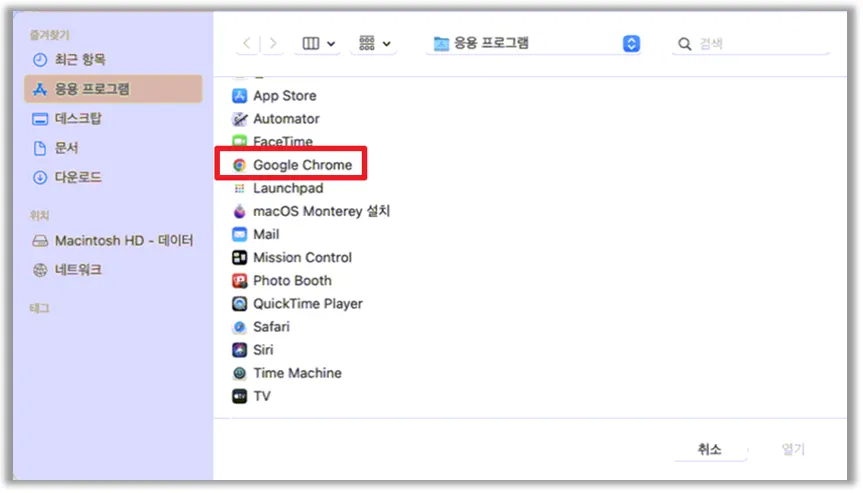The image size is (863, 493).
Task: Open 문서 in the sidebar
Action: coord(113,148)
